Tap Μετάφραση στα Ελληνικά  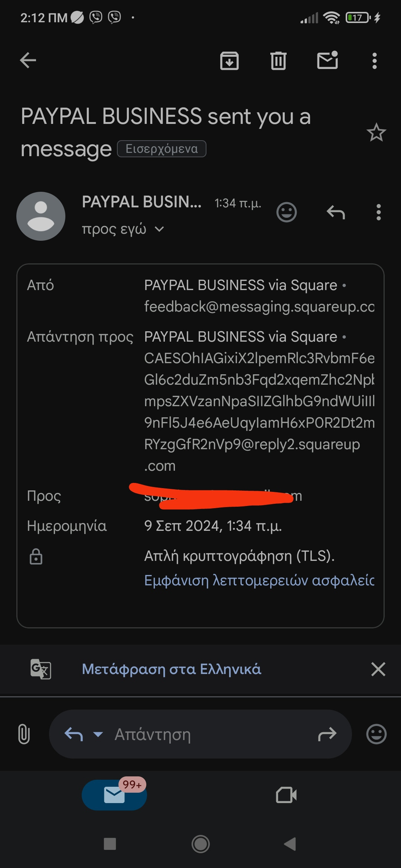[x=172, y=669]
